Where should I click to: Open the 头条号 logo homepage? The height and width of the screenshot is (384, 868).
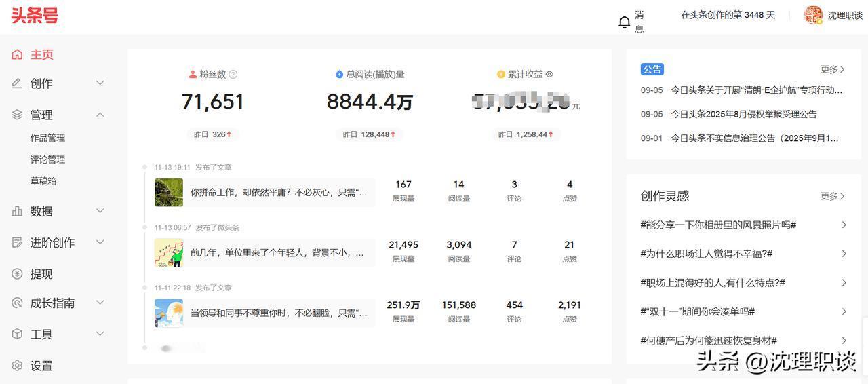pos(35,16)
